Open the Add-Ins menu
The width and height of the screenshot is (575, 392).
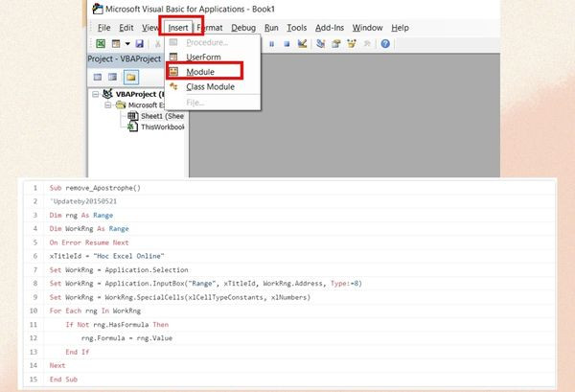tap(330, 28)
